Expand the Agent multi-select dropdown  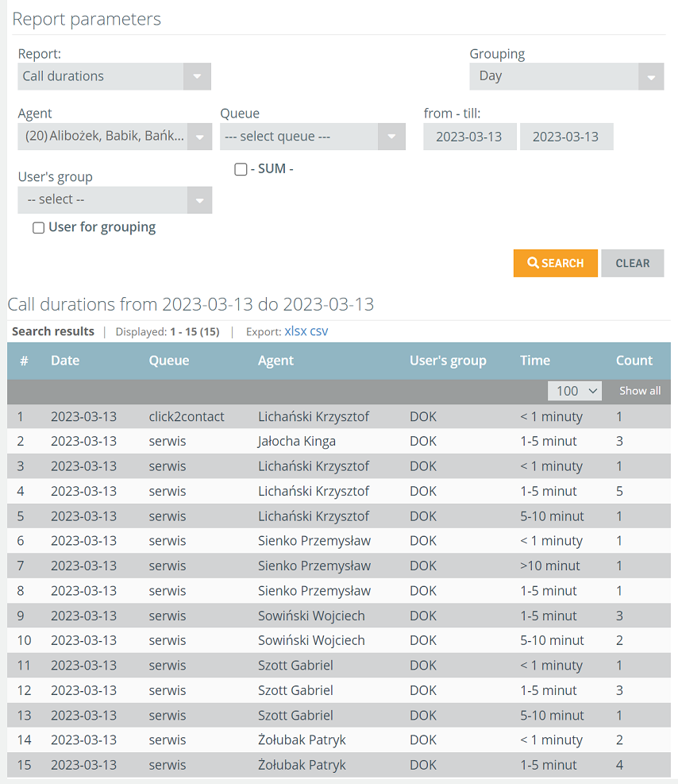[114, 137]
